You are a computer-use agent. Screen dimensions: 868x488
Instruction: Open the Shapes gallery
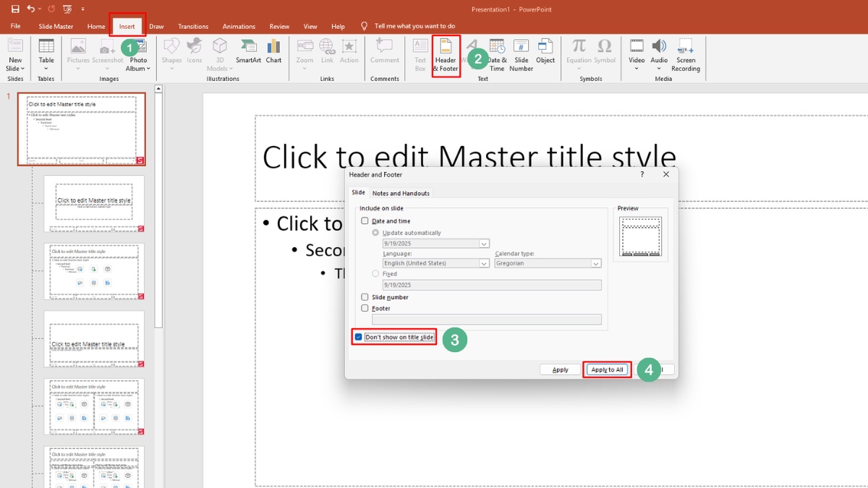[171, 54]
